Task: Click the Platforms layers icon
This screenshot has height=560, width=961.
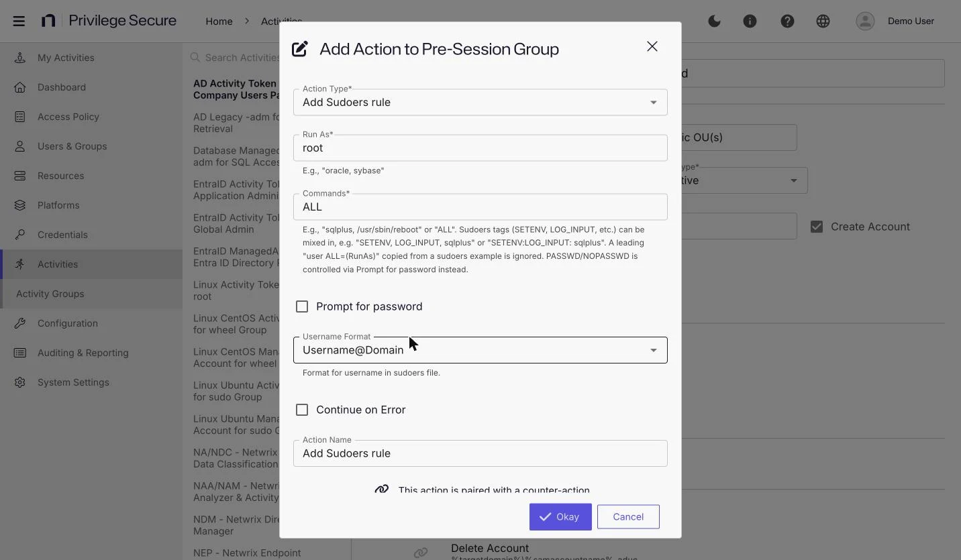Action: [x=20, y=205]
